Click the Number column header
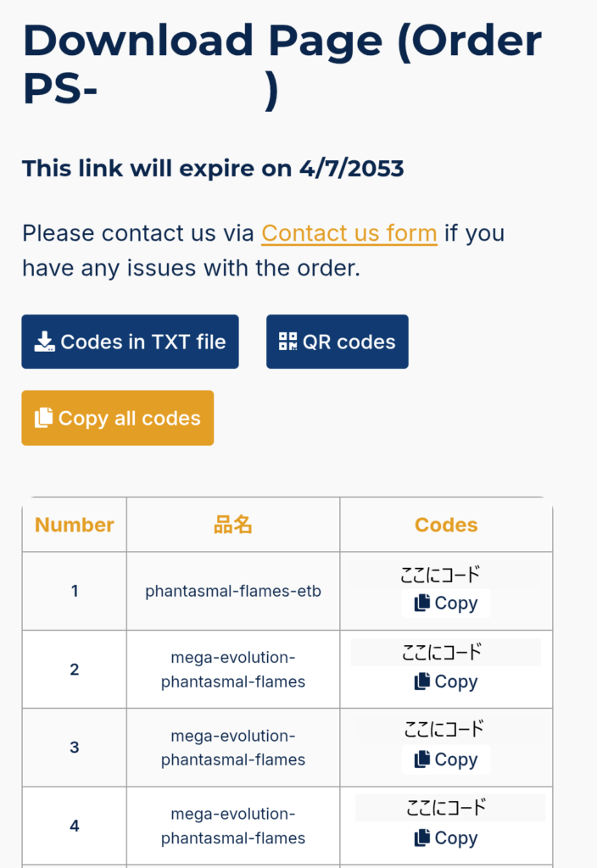The height and width of the screenshot is (868, 597). coord(75,525)
